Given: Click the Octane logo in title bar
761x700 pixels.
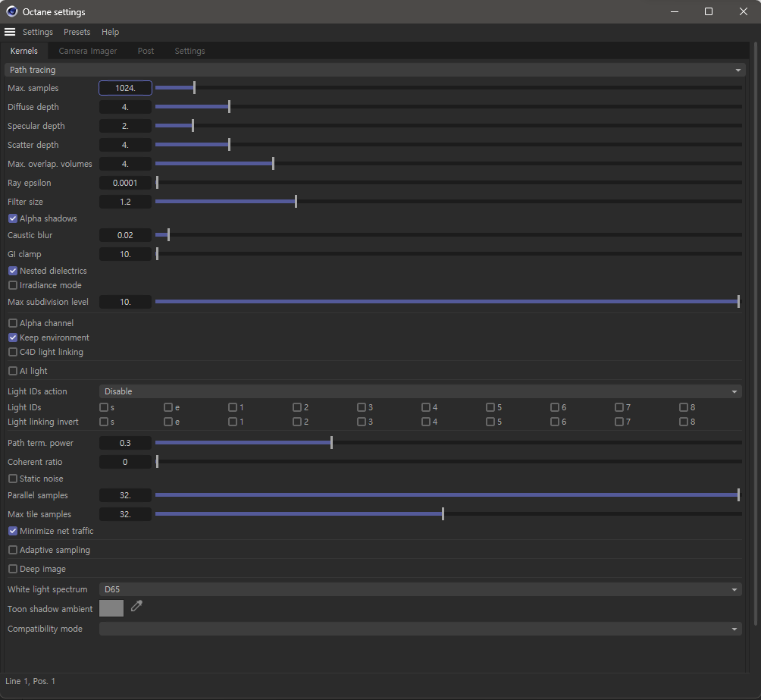Looking at the screenshot, I should pos(11,11).
